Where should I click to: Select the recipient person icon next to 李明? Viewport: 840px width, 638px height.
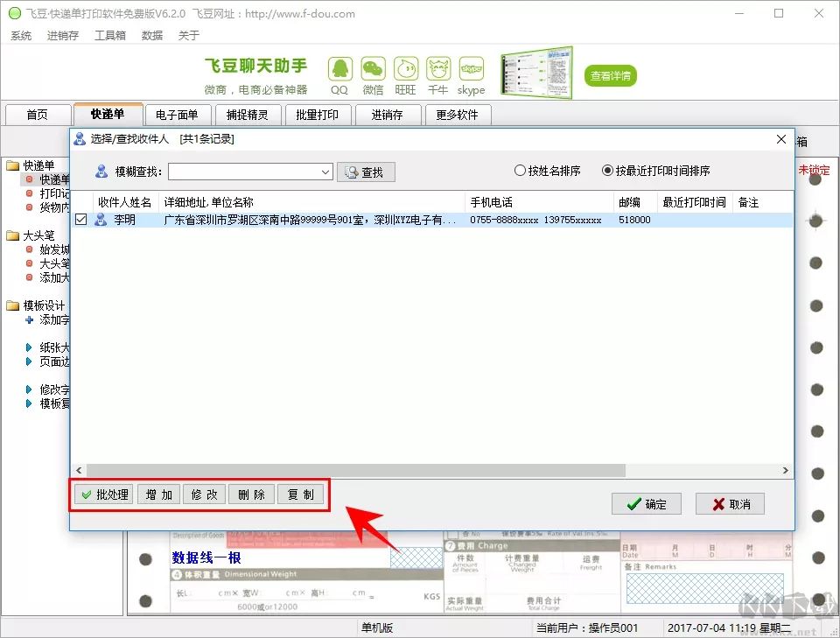pos(99,219)
